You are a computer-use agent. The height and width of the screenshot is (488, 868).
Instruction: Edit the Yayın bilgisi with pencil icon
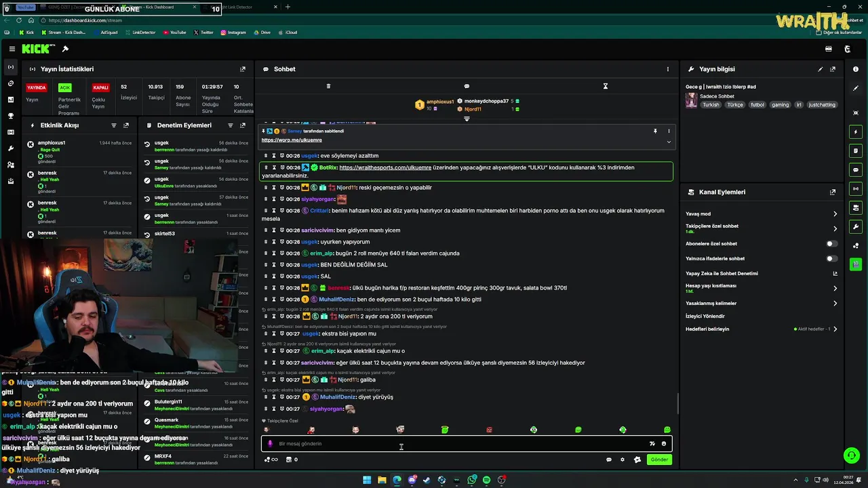tap(820, 69)
